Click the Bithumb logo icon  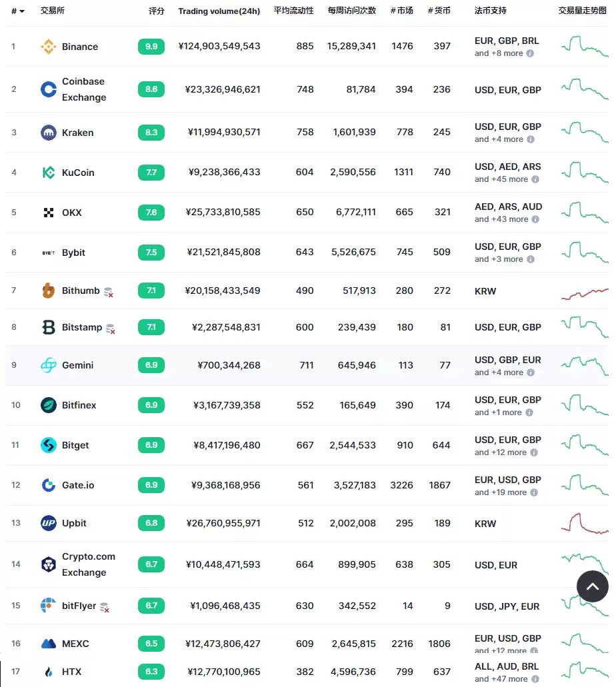(48, 291)
